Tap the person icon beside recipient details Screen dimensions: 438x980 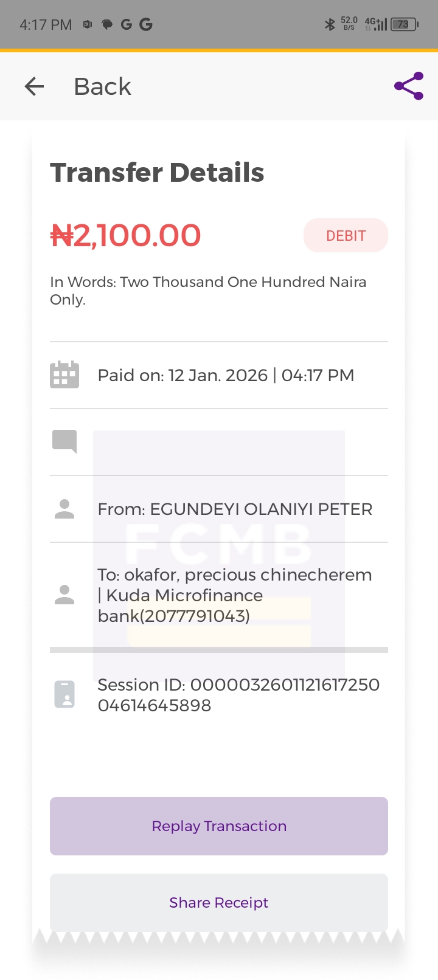[64, 595]
